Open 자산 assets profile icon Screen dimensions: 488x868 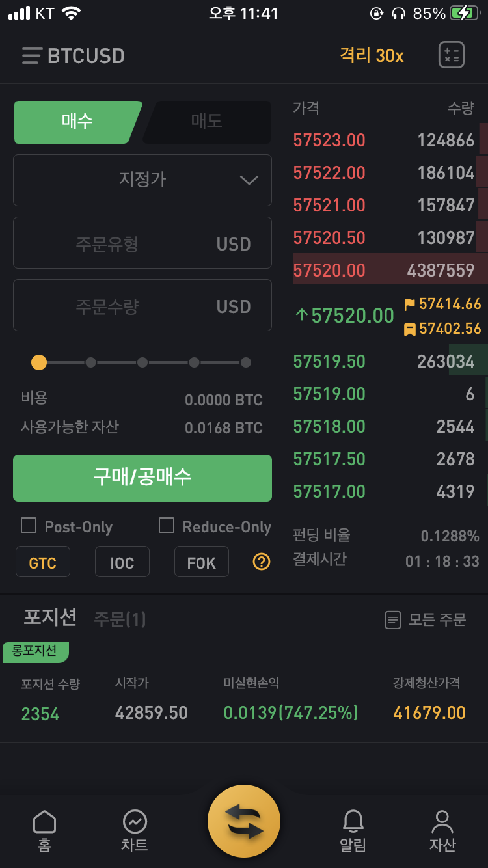[x=442, y=822]
